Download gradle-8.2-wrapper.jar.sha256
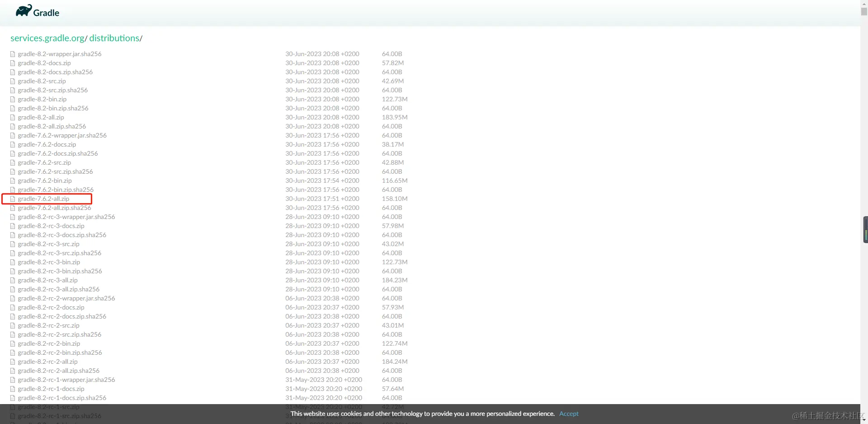Viewport: 868px width, 424px height. pos(60,54)
